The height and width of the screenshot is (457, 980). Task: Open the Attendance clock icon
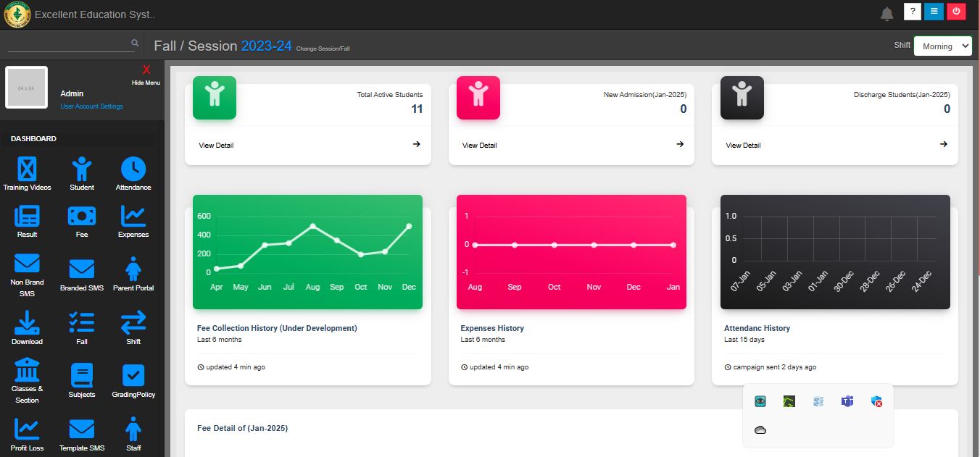133,169
